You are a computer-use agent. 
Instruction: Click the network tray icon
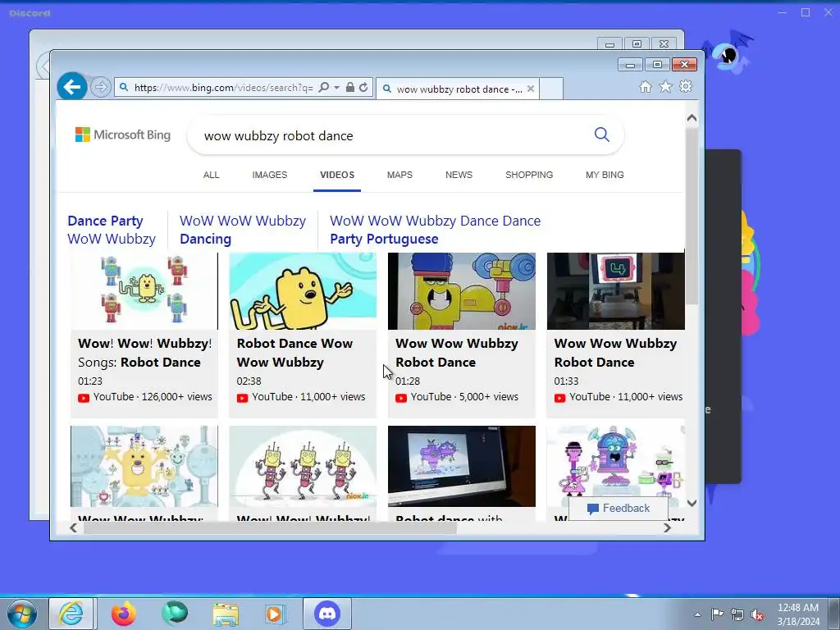(x=737, y=614)
